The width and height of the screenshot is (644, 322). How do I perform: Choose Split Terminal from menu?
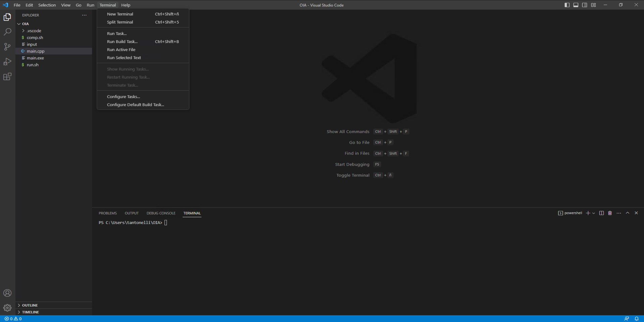[143, 22]
